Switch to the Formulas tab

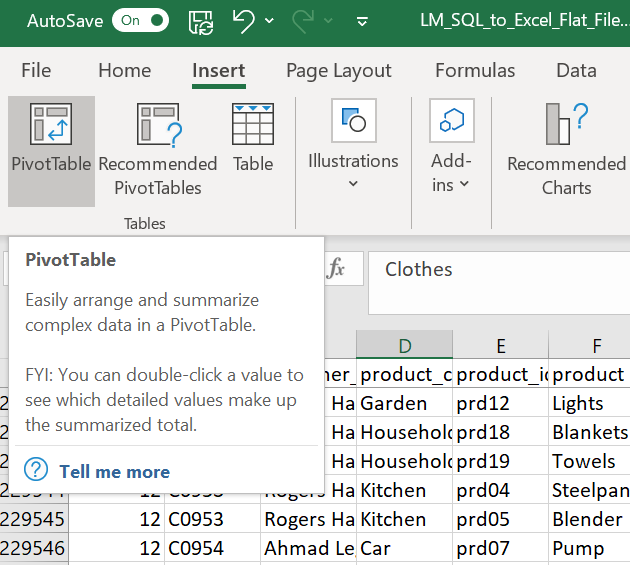[475, 70]
